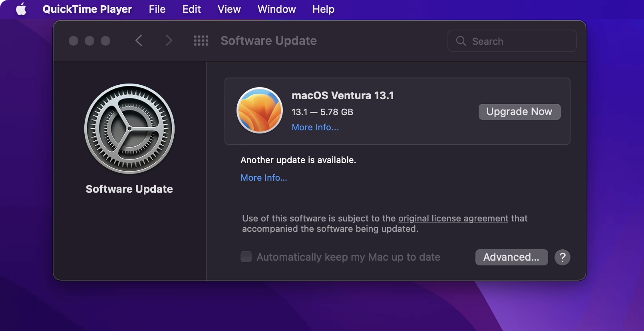Open the View menu
The width and height of the screenshot is (644, 331).
[229, 9]
